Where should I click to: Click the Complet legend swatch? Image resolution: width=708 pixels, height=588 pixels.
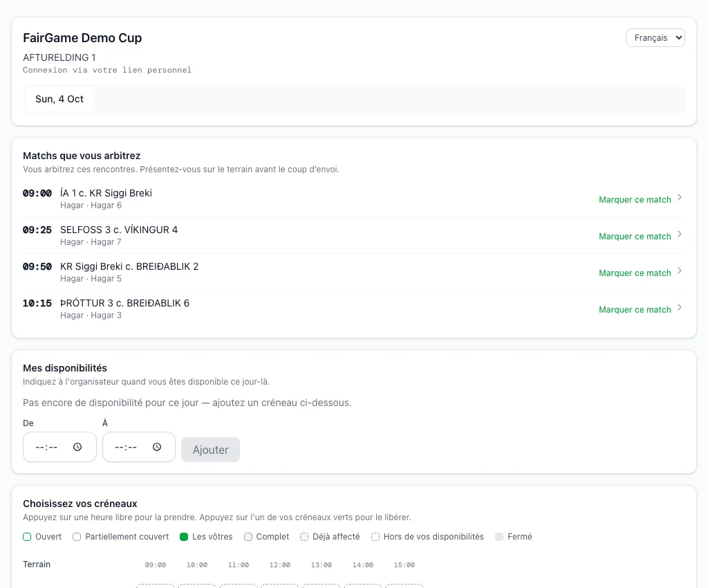coord(248,537)
